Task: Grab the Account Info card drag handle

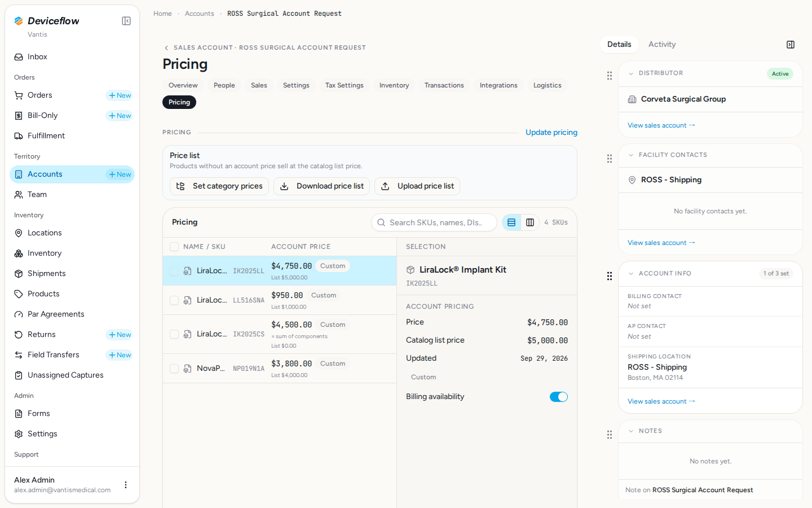Action: [x=610, y=276]
